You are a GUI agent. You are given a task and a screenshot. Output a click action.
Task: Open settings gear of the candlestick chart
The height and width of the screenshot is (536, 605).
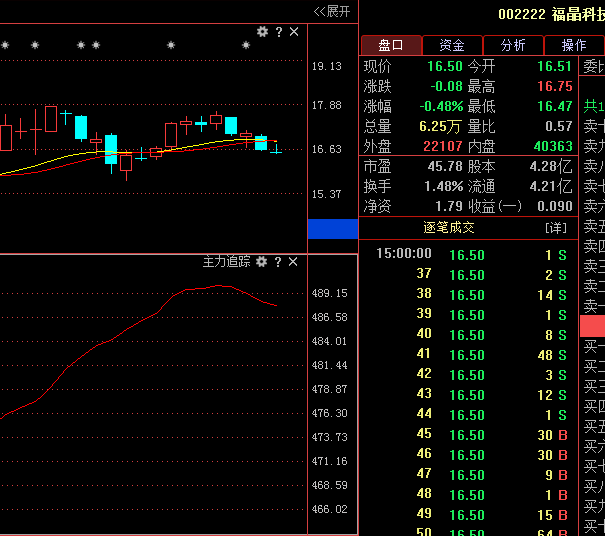262,32
